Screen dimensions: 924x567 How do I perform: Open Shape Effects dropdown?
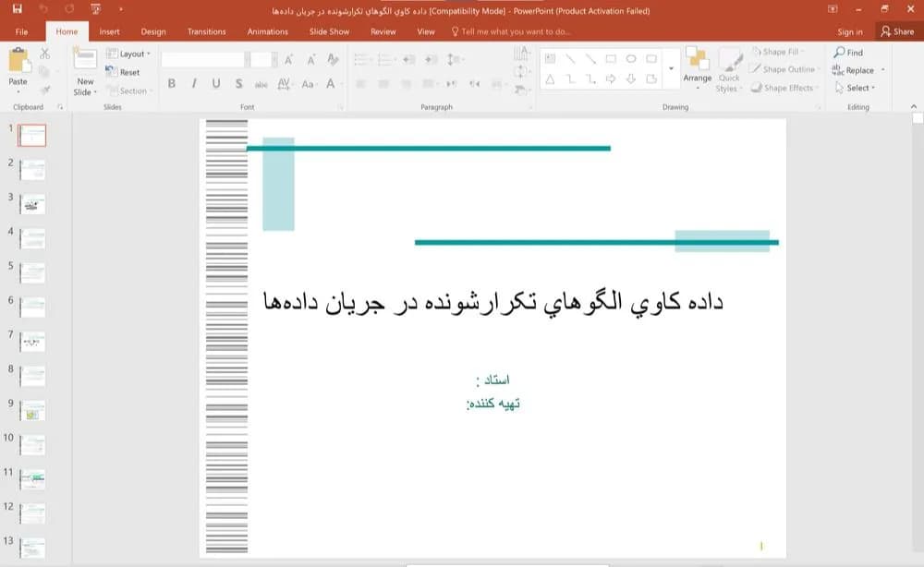pos(784,88)
